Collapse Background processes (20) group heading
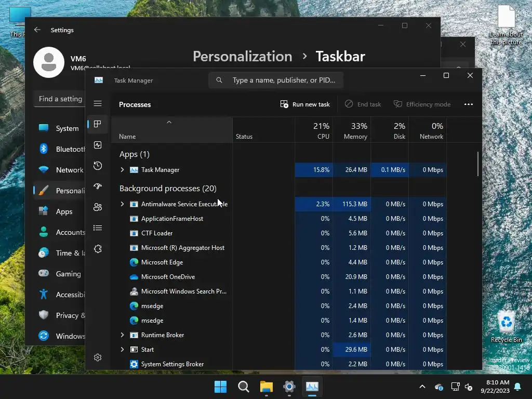532x399 pixels. click(x=168, y=188)
